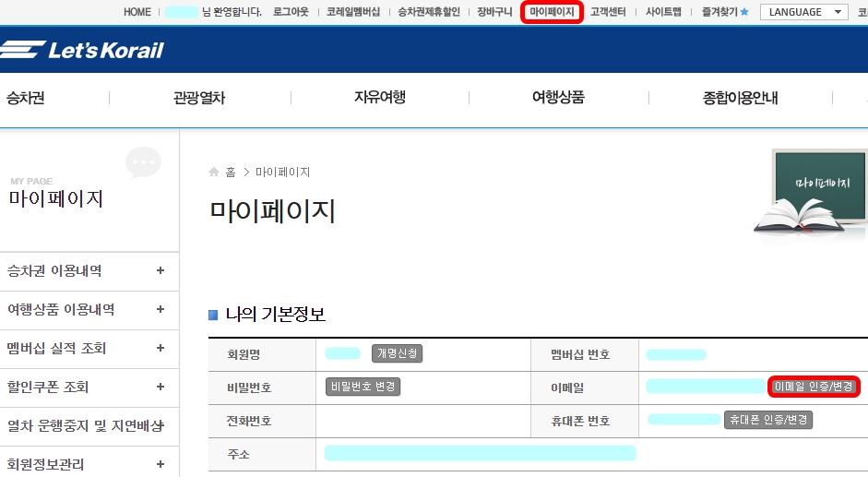This screenshot has height=477, width=868.
Task: Open the 종합이용안내 main menu
Action: [740, 98]
